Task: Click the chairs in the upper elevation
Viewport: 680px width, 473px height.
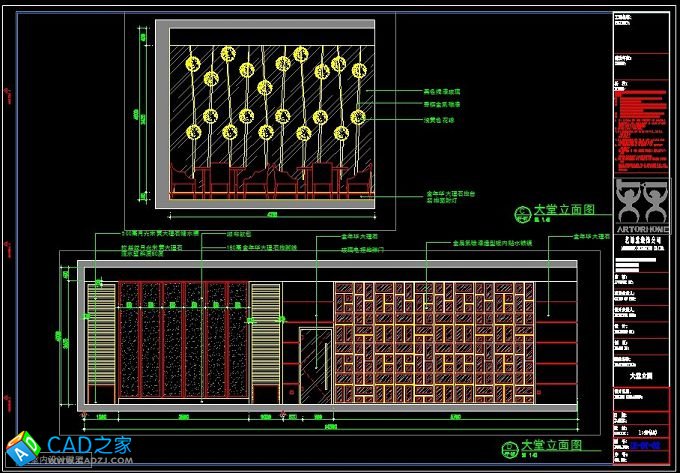Action: click(270, 180)
